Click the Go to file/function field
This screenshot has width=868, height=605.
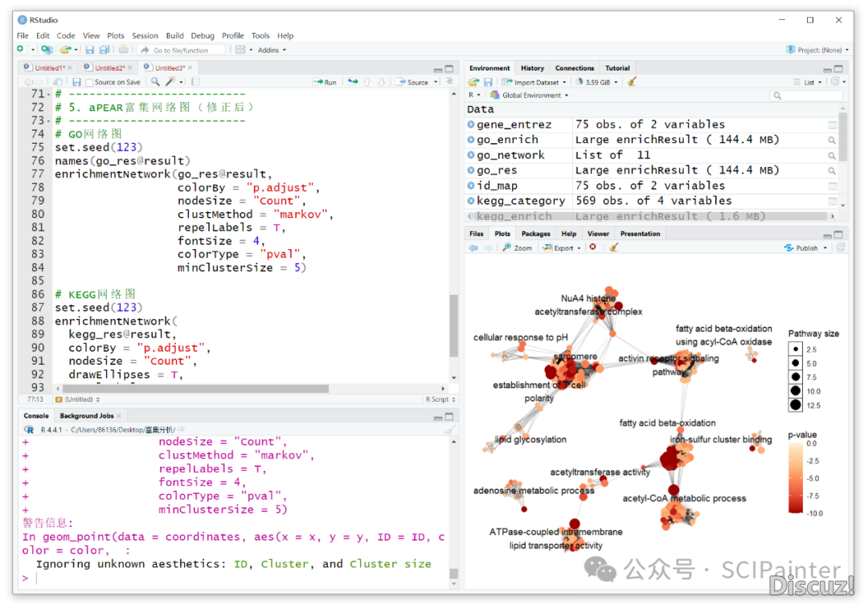click(x=181, y=50)
